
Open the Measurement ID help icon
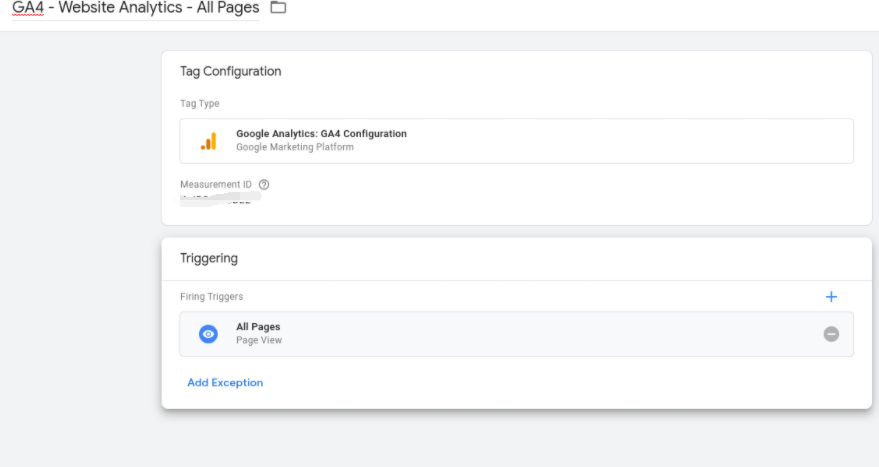click(x=264, y=184)
